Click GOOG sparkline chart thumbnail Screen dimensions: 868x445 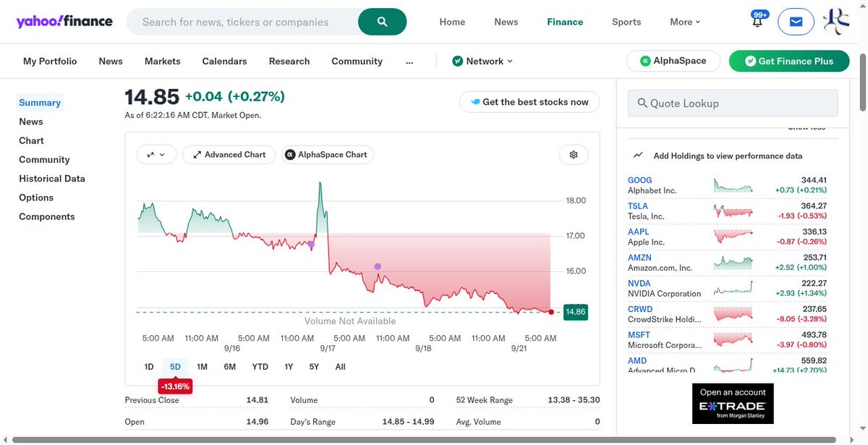coord(733,185)
